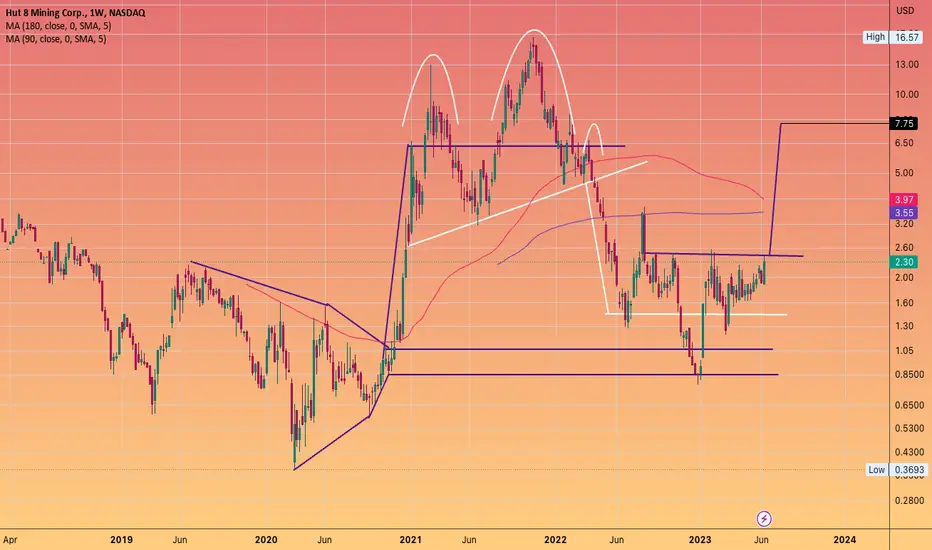The width and height of the screenshot is (932, 550).
Task: Select the MA (90, close, 0, SMA, 5) legend
Action: (x=56, y=39)
